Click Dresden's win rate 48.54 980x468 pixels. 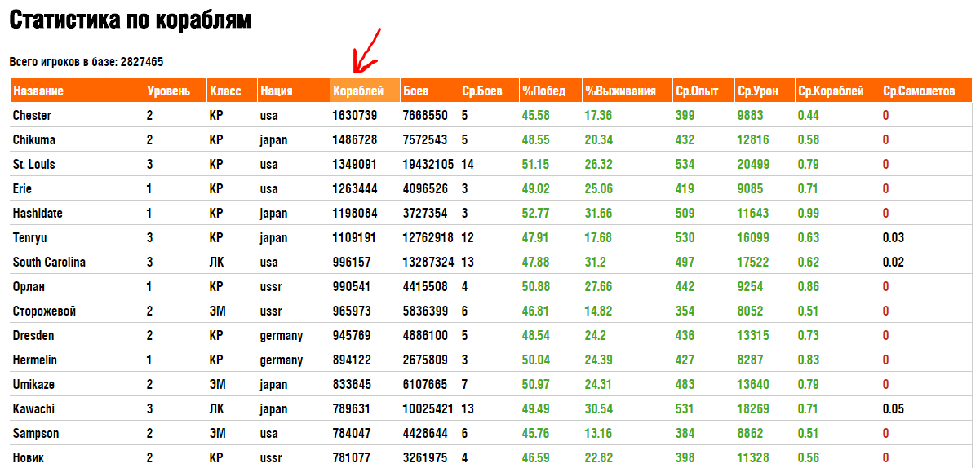click(536, 336)
